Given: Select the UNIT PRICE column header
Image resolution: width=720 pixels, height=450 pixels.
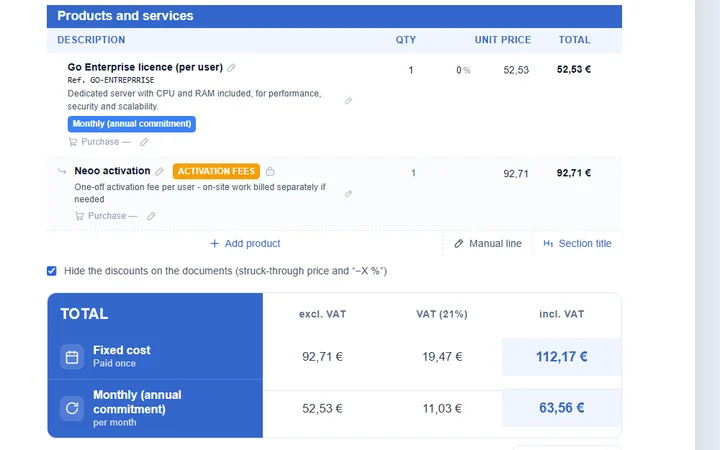Looking at the screenshot, I should point(503,40).
